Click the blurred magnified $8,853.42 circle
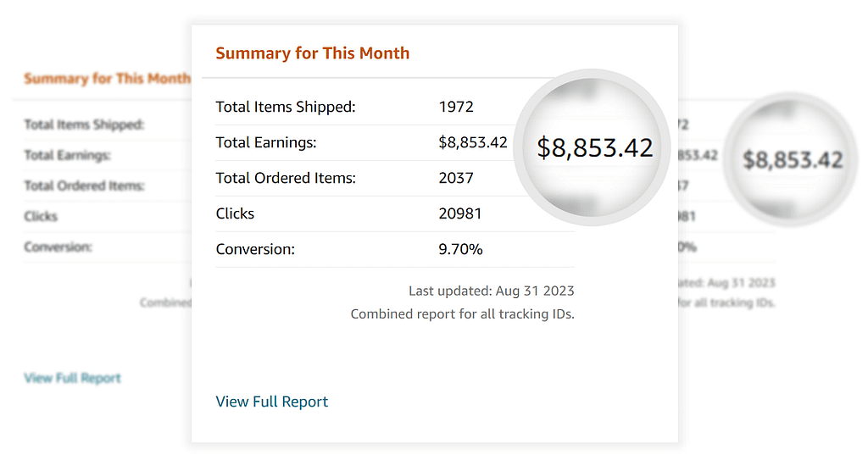This screenshot has width=868, height=471. click(x=793, y=159)
